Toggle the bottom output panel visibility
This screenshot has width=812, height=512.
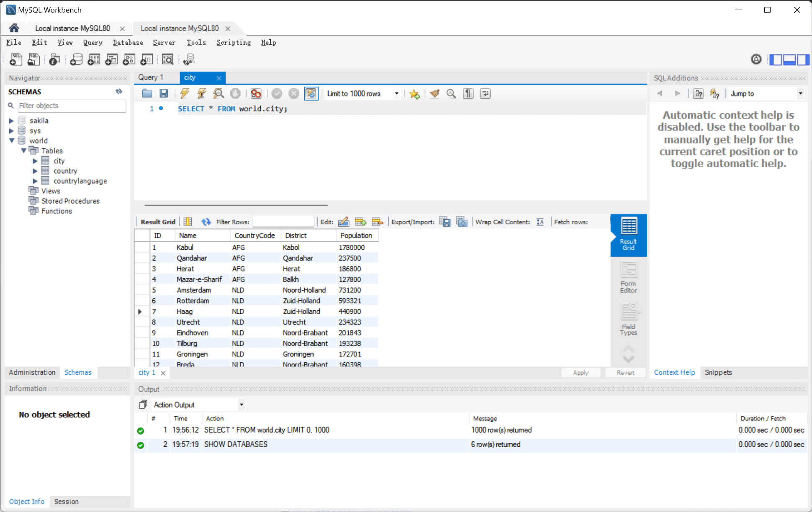pyautogui.click(x=789, y=59)
